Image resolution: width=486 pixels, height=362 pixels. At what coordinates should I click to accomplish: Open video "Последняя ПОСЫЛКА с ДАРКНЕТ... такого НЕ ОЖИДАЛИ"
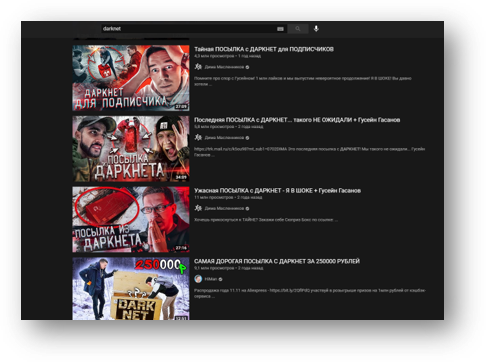tap(297, 120)
